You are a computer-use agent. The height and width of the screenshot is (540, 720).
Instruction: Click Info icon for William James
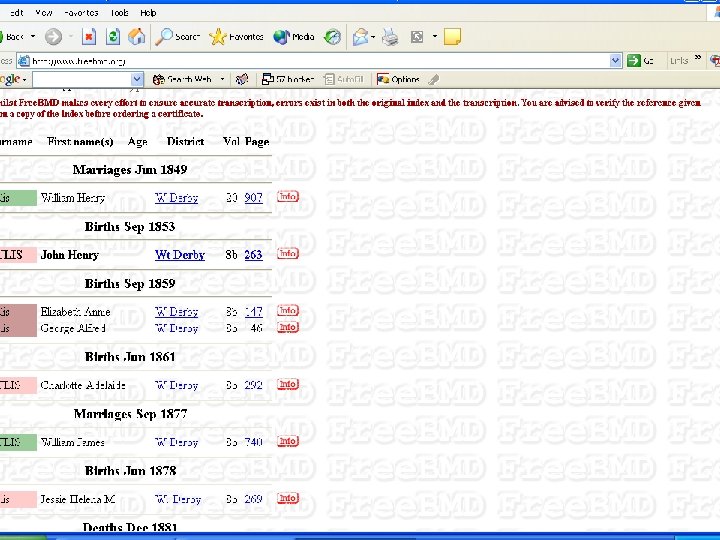288,441
